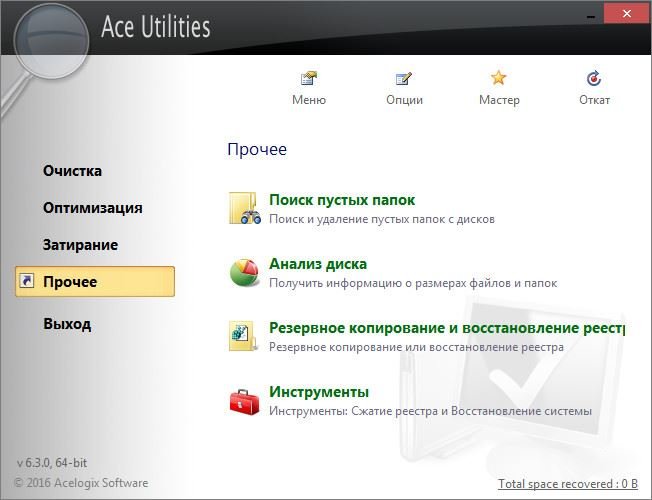
Task: Click the Опции text label
Action: click(x=404, y=100)
